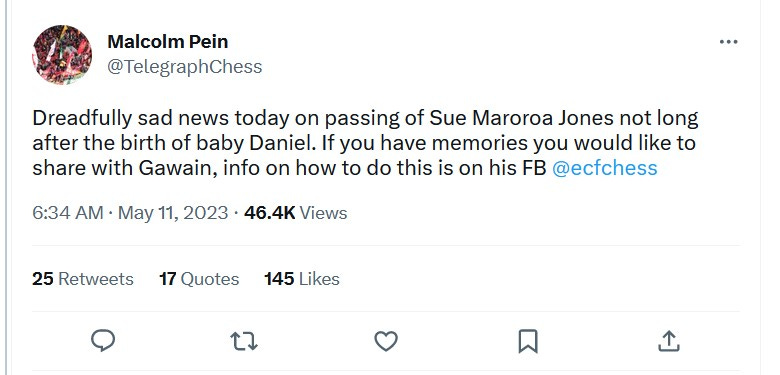Show the 25 Retweets list
780x375 pixels.
point(83,279)
